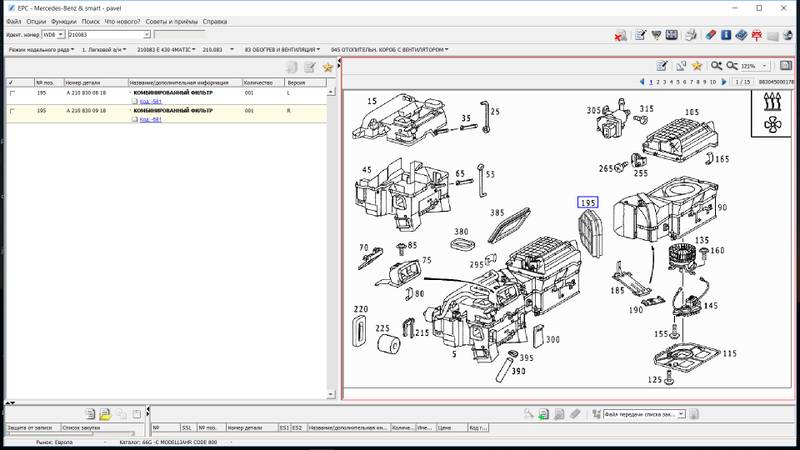Click the star icon above the diagram
800x450 pixels.
[696, 66]
